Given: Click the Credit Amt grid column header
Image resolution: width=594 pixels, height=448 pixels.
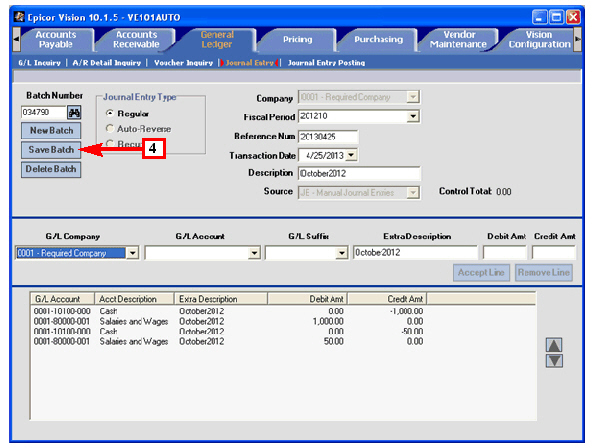Looking at the screenshot, I should click(387, 299).
